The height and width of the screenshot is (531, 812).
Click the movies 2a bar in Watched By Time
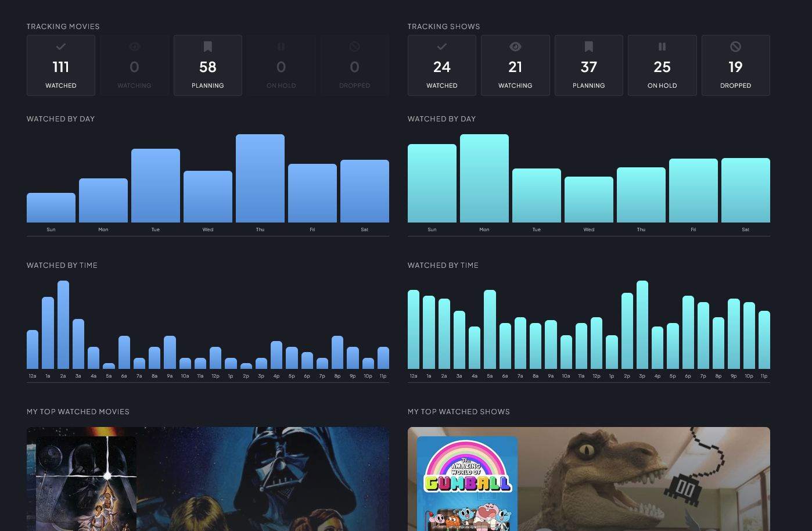pos(63,325)
